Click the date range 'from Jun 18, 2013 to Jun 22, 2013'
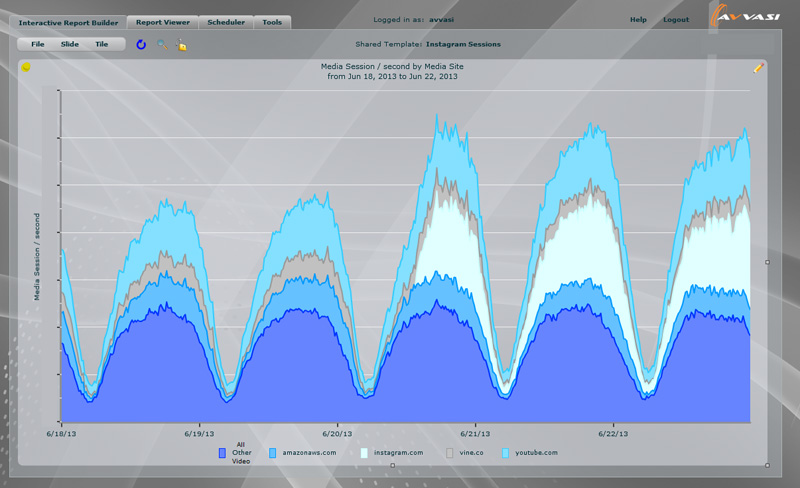The width and height of the screenshot is (800, 488). point(392,77)
